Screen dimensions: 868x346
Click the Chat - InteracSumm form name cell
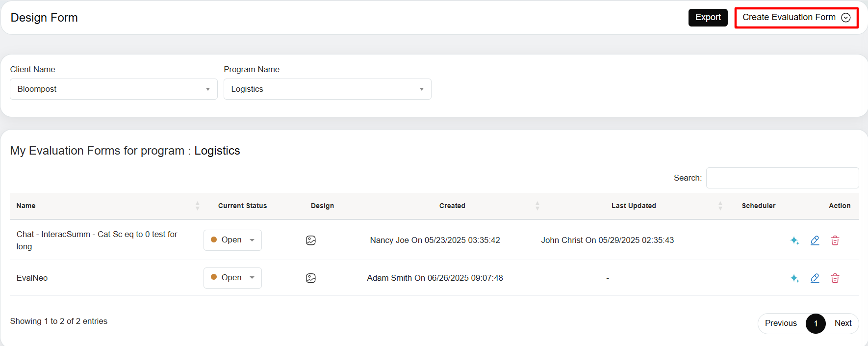pyautogui.click(x=97, y=240)
